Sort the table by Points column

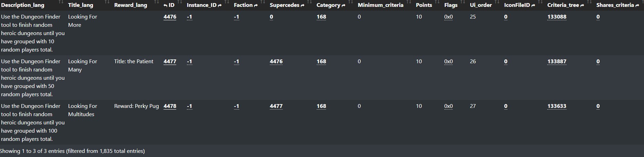pyautogui.click(x=424, y=5)
